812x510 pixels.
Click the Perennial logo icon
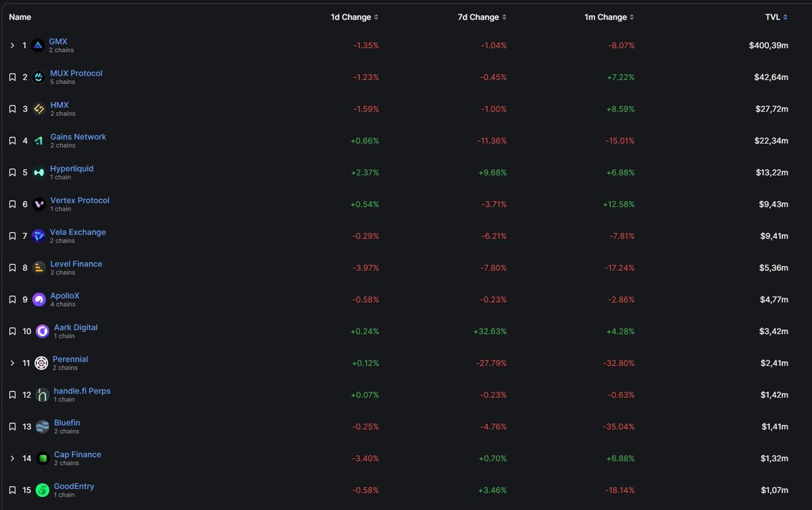pyautogui.click(x=41, y=363)
